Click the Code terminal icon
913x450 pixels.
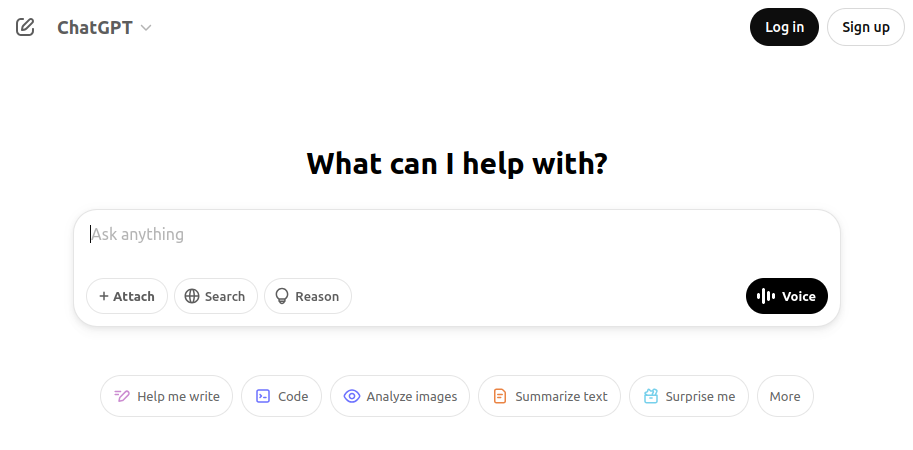pyautogui.click(x=263, y=396)
